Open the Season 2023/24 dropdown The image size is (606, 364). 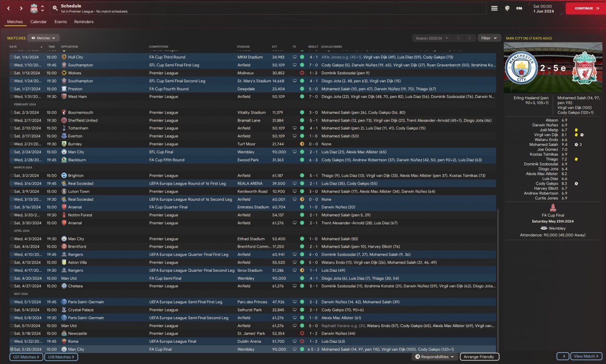(431, 38)
